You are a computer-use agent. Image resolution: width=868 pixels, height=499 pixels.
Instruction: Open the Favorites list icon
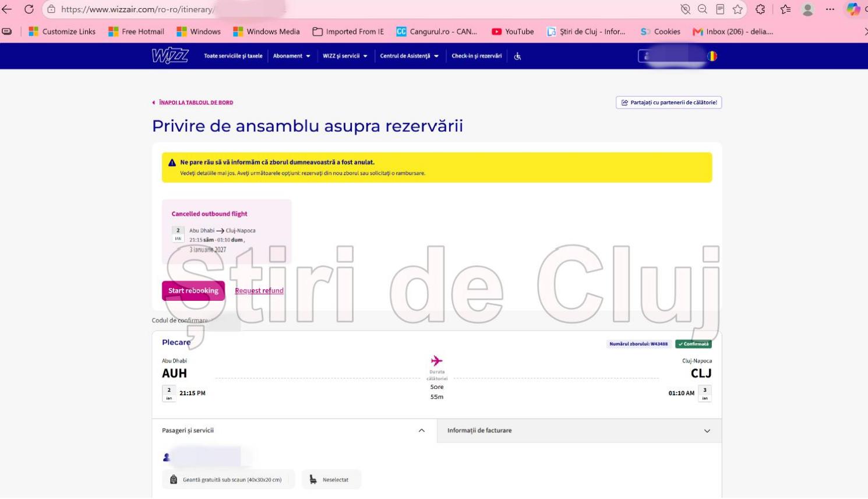[x=786, y=9]
